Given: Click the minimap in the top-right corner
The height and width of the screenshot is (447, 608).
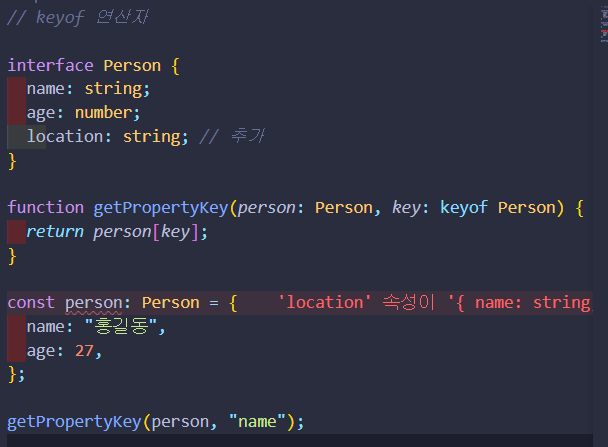Looking at the screenshot, I should coord(604,25).
